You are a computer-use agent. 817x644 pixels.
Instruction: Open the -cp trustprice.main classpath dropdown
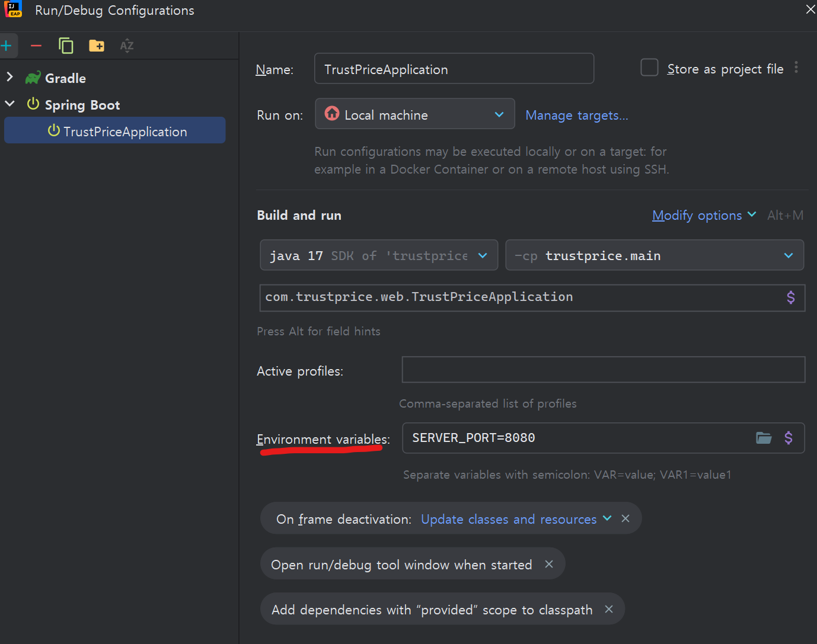(x=655, y=255)
